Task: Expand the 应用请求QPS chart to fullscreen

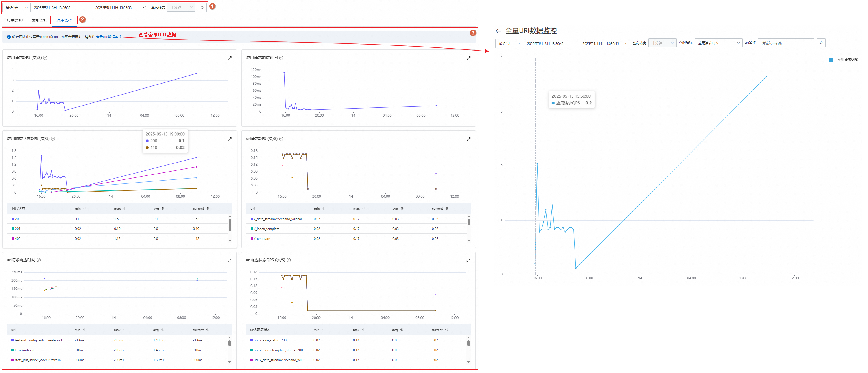Action: [230, 58]
